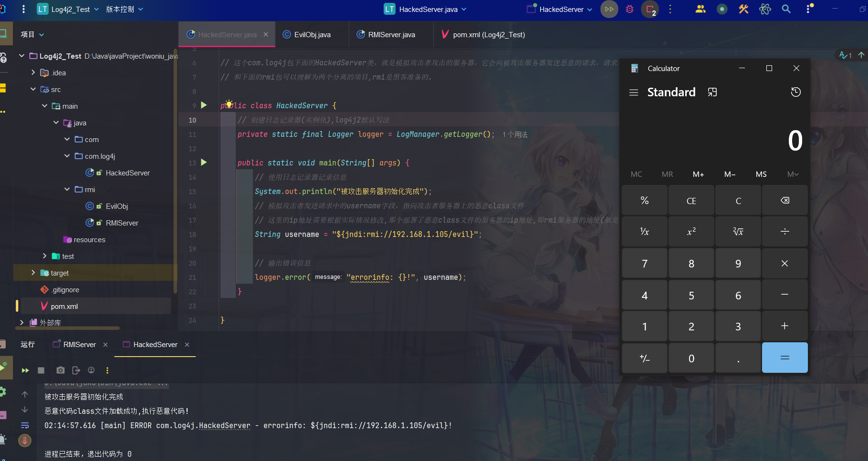The width and height of the screenshot is (868, 461).
Task: Open more run actions menu
Action: (670, 9)
